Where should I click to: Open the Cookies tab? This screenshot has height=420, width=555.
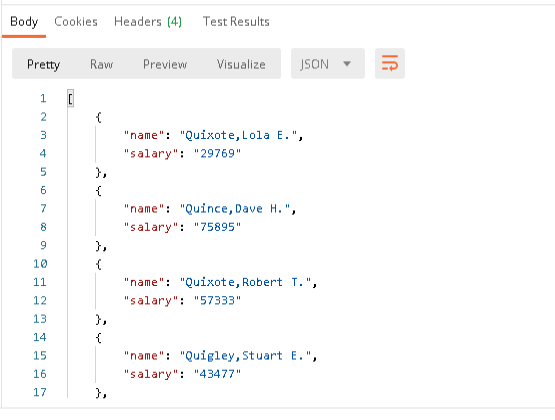pos(76,22)
